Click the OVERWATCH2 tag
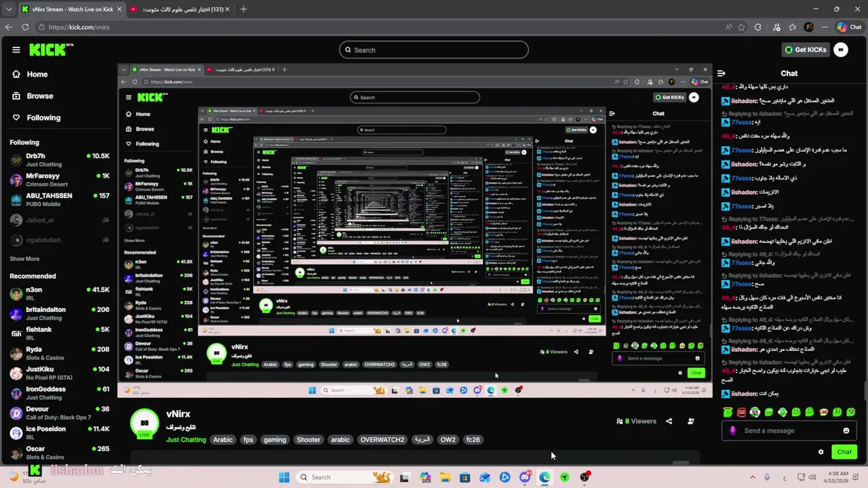Image resolution: width=868 pixels, height=488 pixels. click(382, 440)
